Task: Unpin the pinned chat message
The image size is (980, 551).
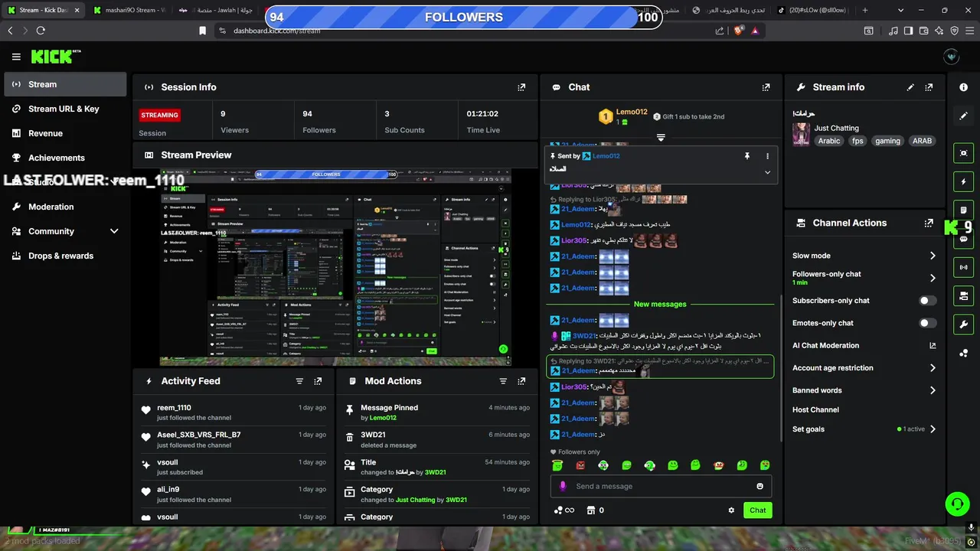Action: click(x=747, y=156)
